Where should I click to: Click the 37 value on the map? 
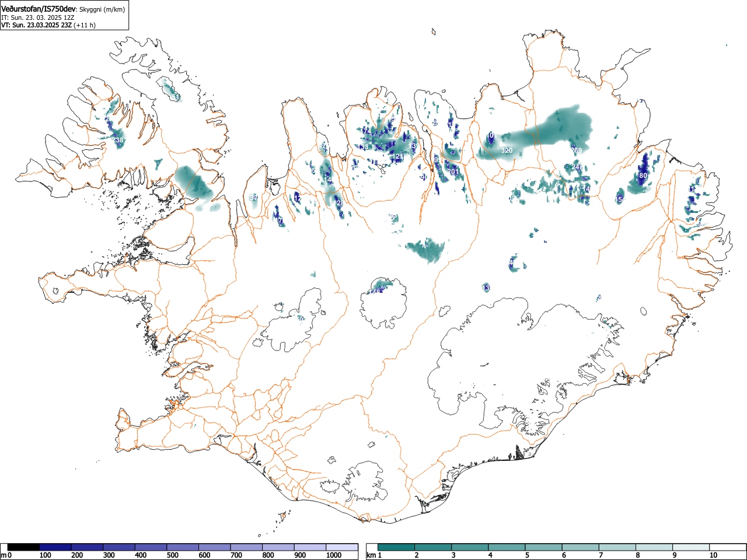(x=254, y=198)
